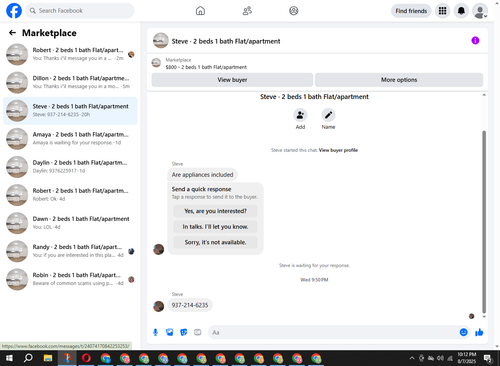Click the Find friends button
The image size is (500, 366).
(x=411, y=11)
